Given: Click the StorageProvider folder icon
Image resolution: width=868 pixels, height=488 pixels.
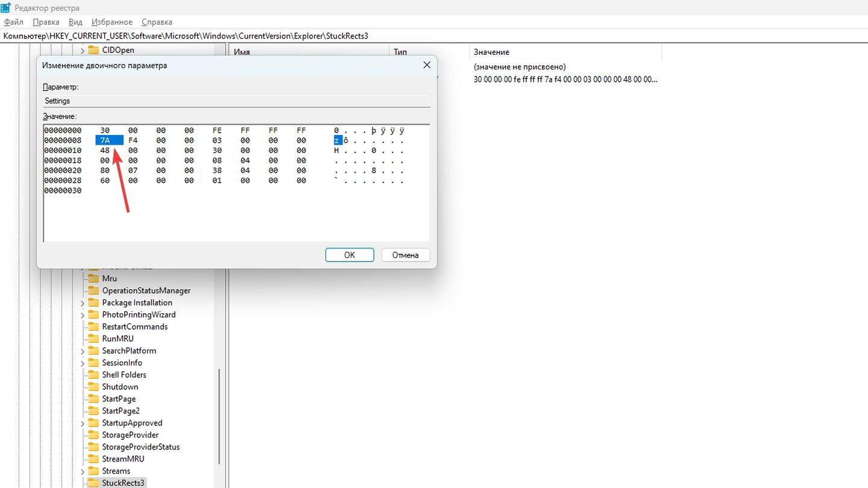Looking at the screenshot, I should coord(93,435).
